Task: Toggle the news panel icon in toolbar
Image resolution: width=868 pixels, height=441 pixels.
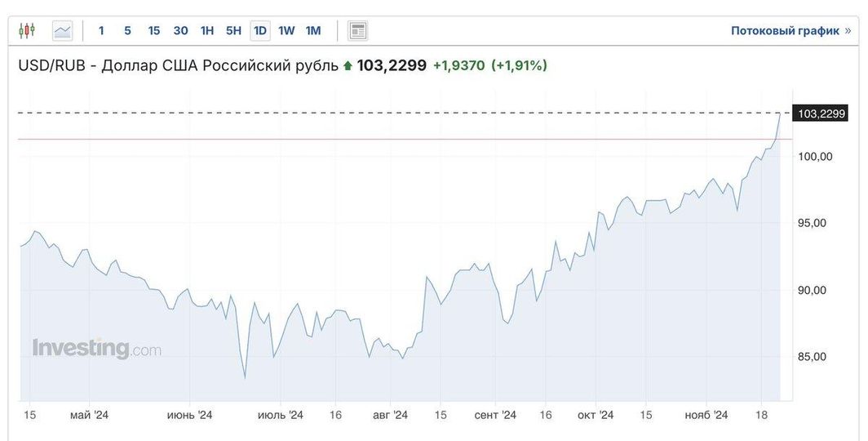Action: 357,31
